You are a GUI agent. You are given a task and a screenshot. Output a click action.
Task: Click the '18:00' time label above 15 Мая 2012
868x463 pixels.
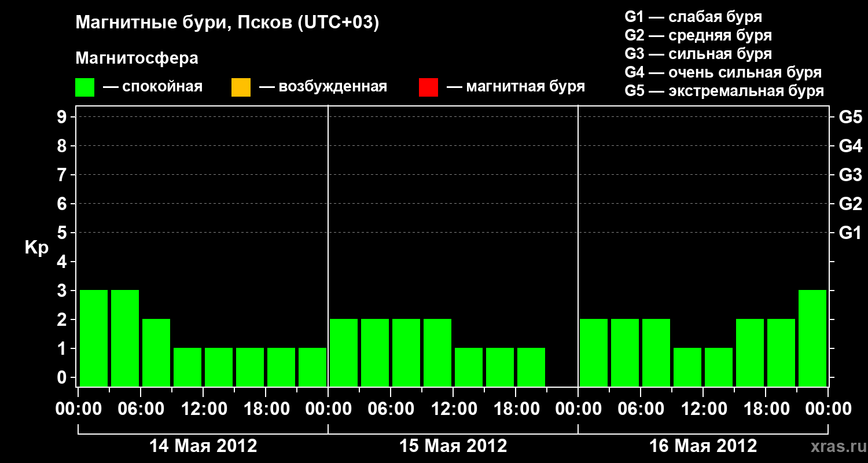click(x=516, y=409)
